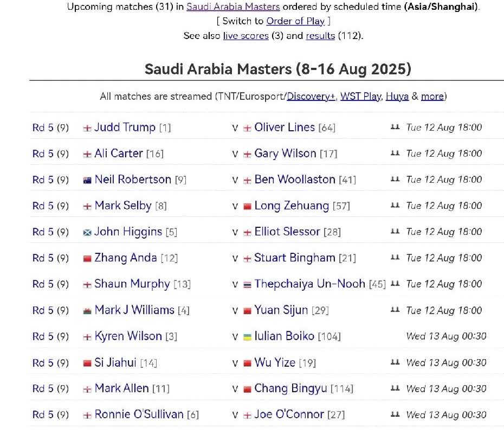Open head-to-head icon for Murphy v Un-Nooh
The image size is (504, 434).
pyautogui.click(x=395, y=284)
